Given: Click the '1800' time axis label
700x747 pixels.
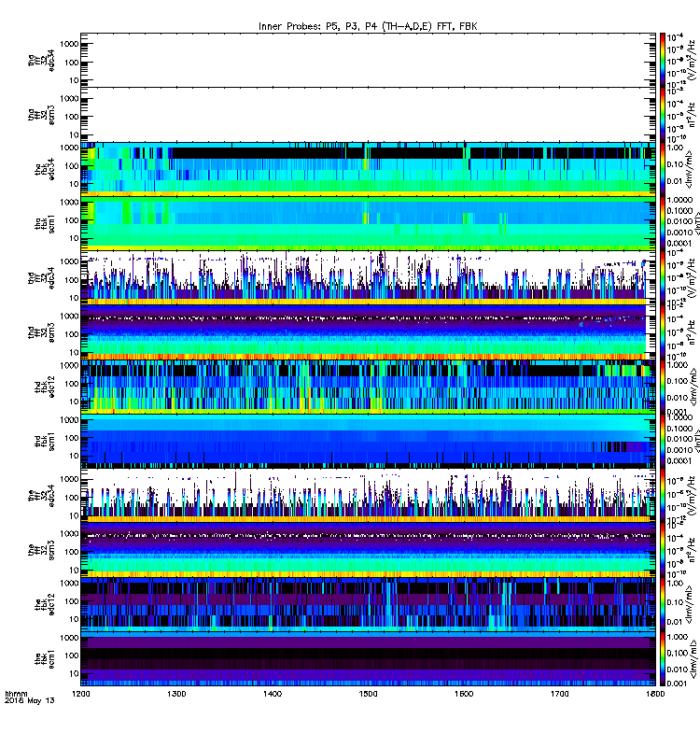Looking at the screenshot, I should [x=655, y=694].
